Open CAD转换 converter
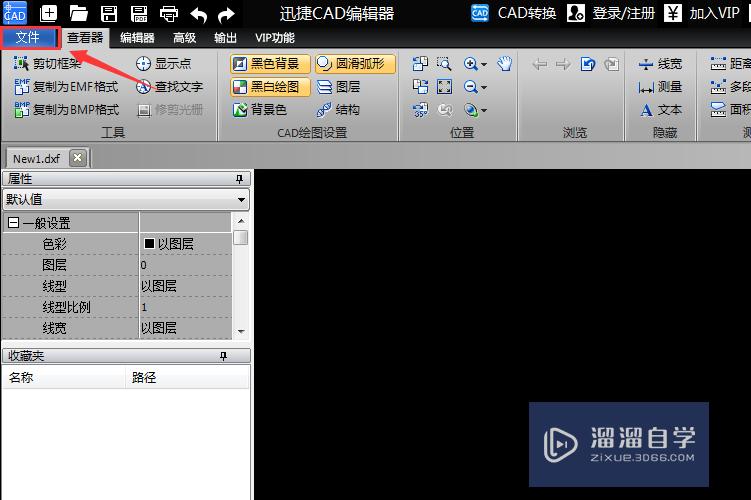This screenshot has width=751, height=500. click(513, 13)
